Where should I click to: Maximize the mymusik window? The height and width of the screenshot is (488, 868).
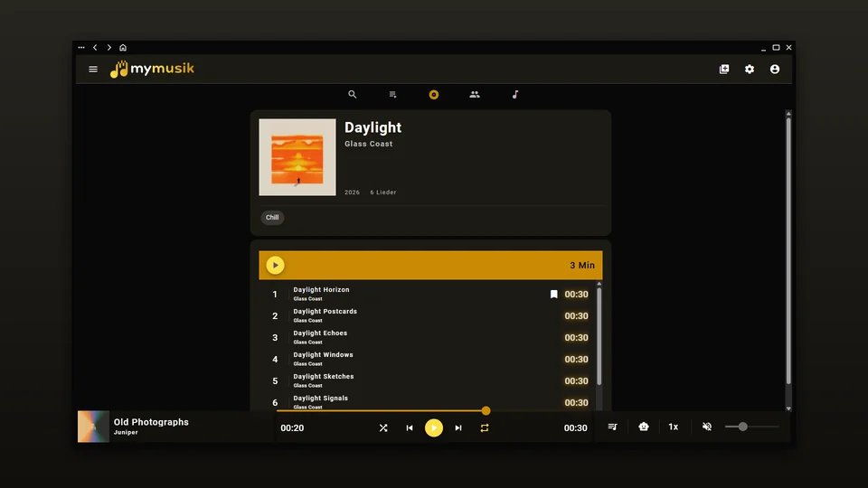(776, 48)
